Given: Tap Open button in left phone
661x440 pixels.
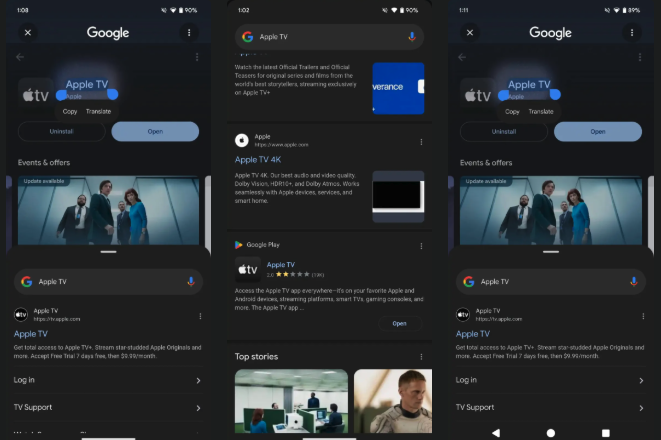Looking at the screenshot, I should tap(155, 131).
